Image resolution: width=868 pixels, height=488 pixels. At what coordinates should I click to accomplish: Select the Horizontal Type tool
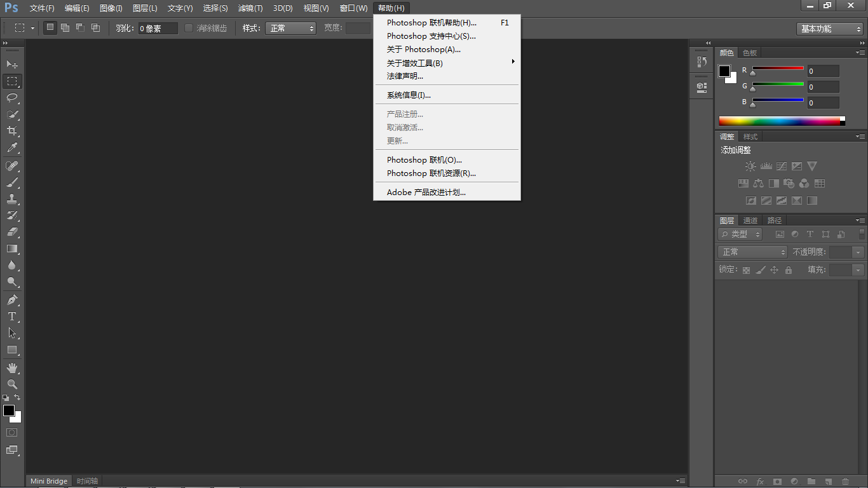coord(12,316)
